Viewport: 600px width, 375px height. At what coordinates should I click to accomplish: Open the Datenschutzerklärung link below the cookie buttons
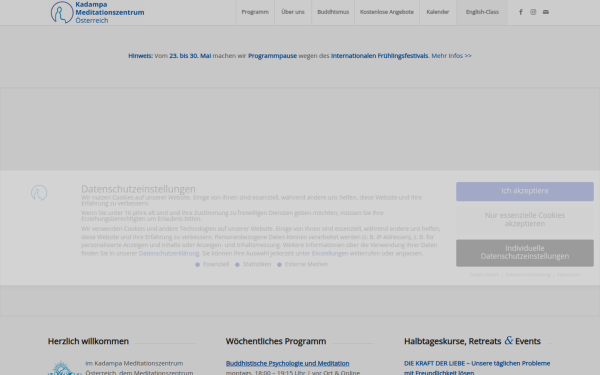(x=528, y=275)
